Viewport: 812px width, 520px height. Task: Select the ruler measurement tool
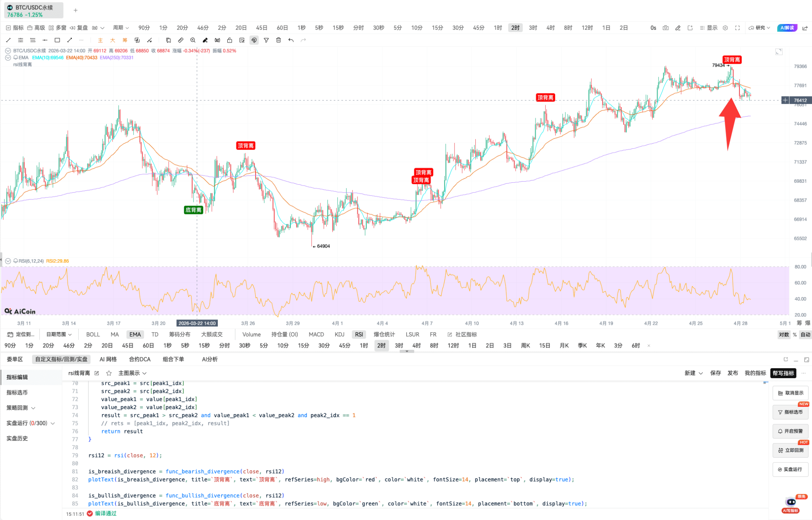point(181,40)
